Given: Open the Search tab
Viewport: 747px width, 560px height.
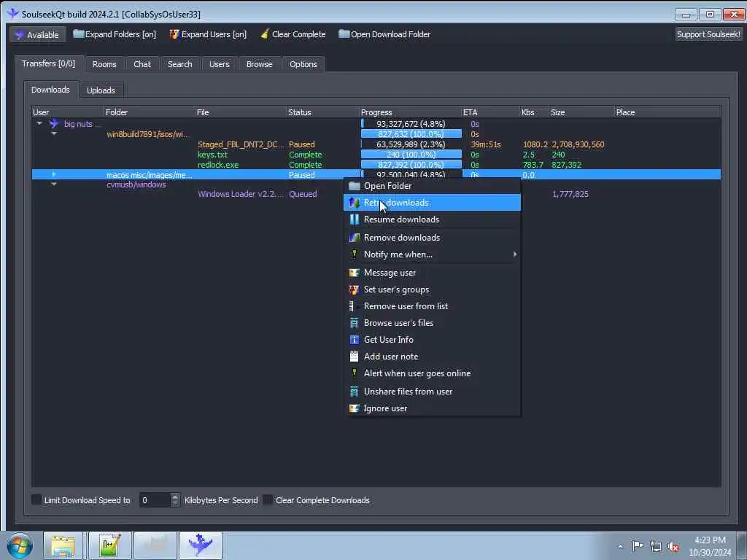Looking at the screenshot, I should pos(179,64).
